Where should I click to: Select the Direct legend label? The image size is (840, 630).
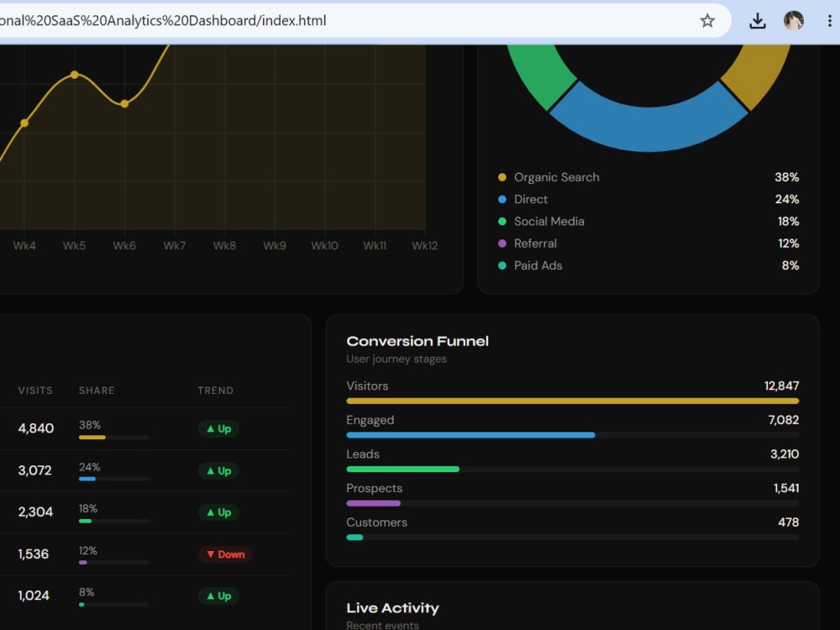coord(531,199)
